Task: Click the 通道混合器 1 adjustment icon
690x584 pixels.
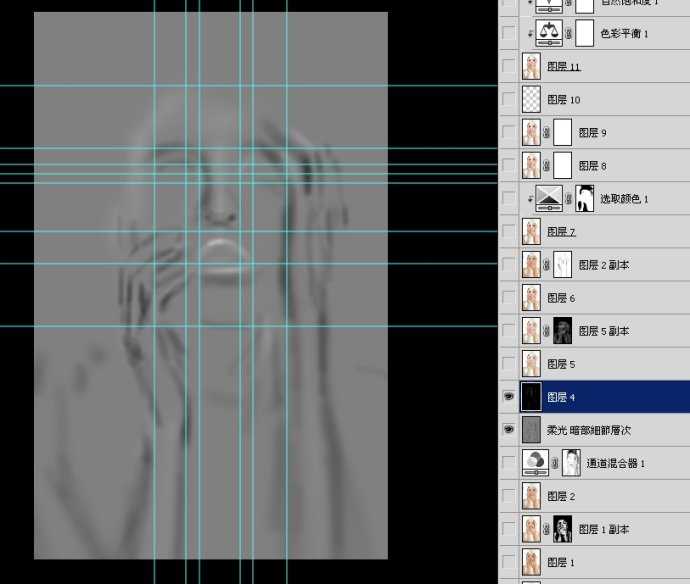Action: pyautogui.click(x=538, y=462)
